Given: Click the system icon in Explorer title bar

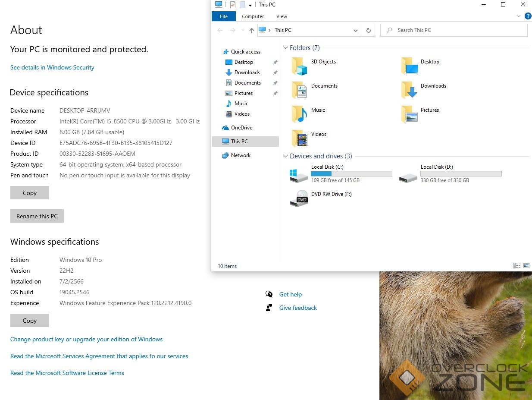Looking at the screenshot, I should [x=219, y=5].
